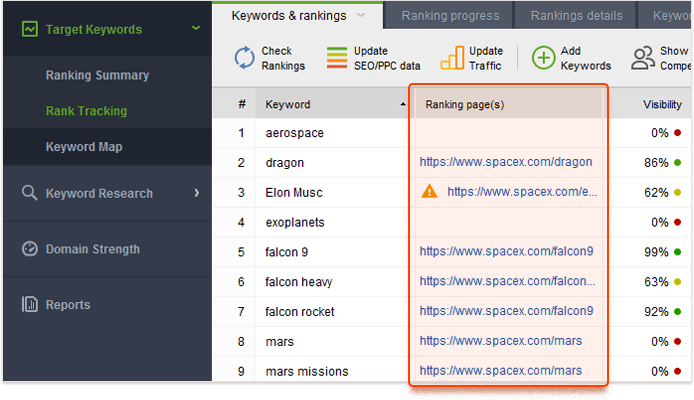Click the red status dot in the aerospace row
This screenshot has width=694, height=400.
click(677, 133)
